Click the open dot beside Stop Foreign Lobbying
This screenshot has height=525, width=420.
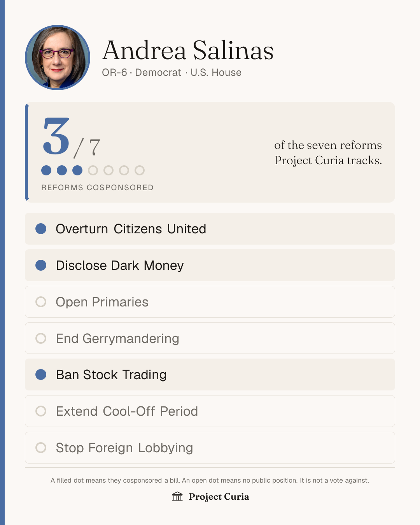[x=41, y=448]
